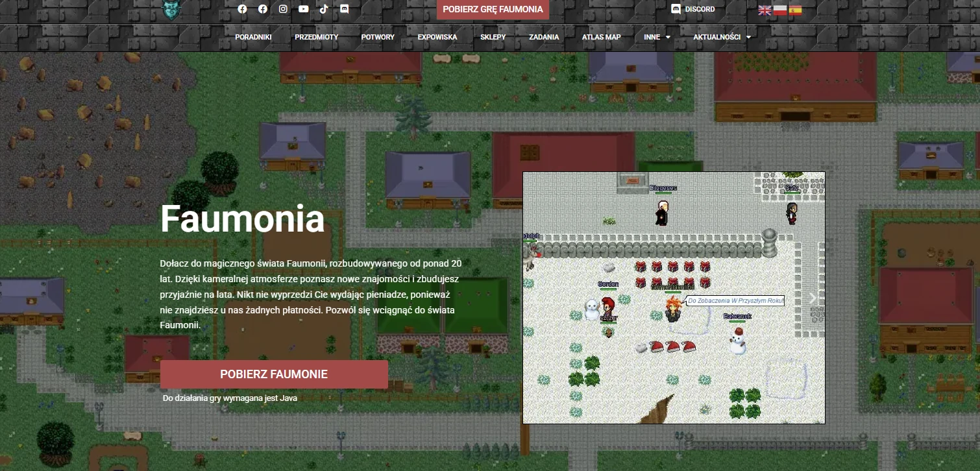Image resolution: width=980 pixels, height=471 pixels.
Task: Open the Instagram social icon
Action: [x=283, y=9]
